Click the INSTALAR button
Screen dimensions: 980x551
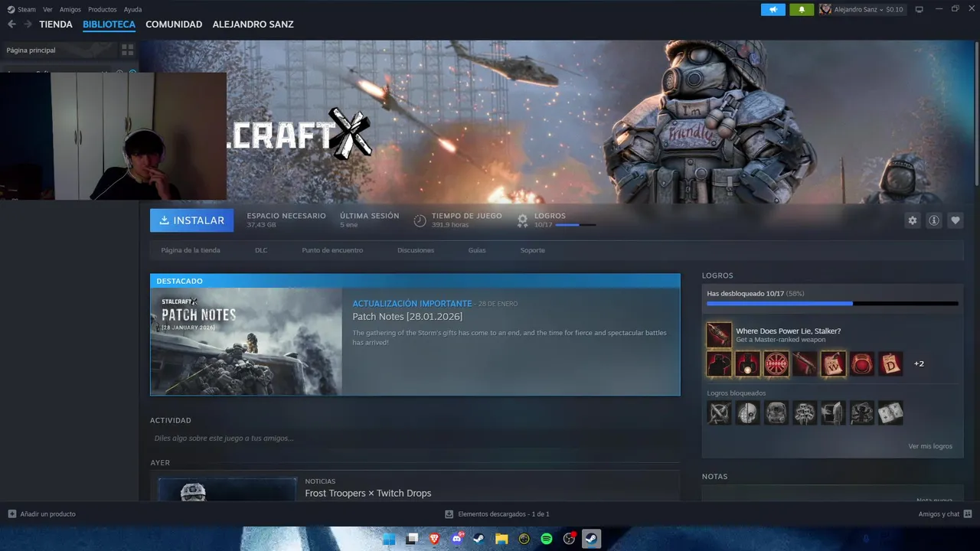pyautogui.click(x=192, y=220)
